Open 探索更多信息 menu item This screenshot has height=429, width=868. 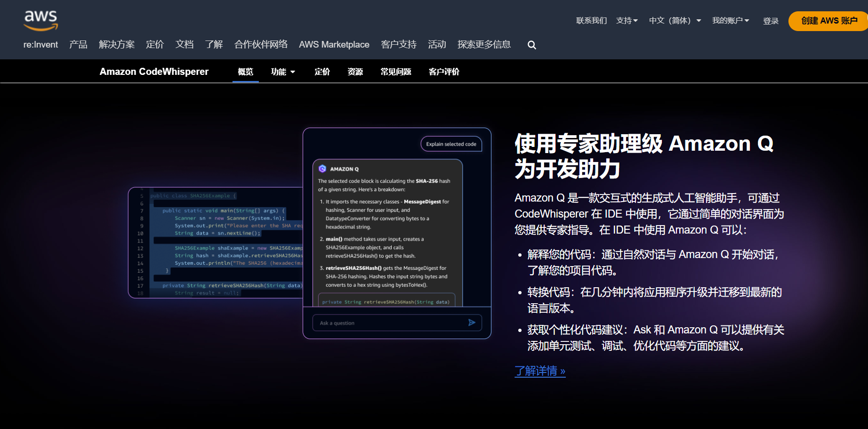click(x=484, y=45)
